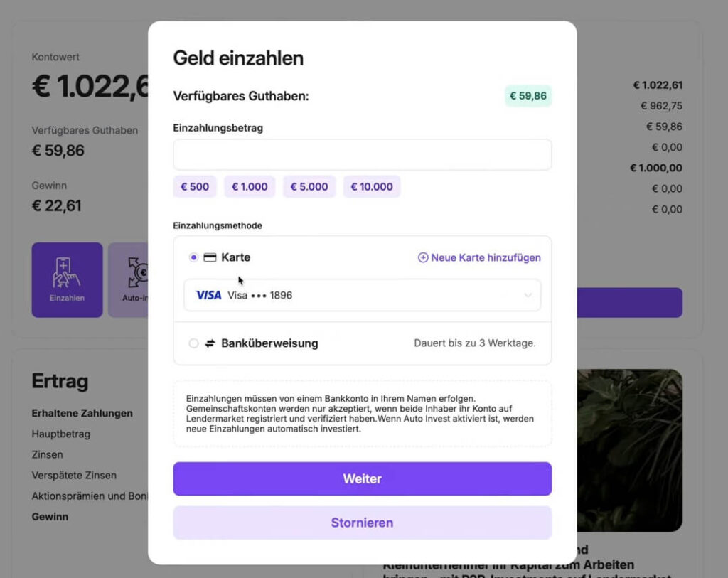Set the amount with the € 10.000 chip

(372, 187)
